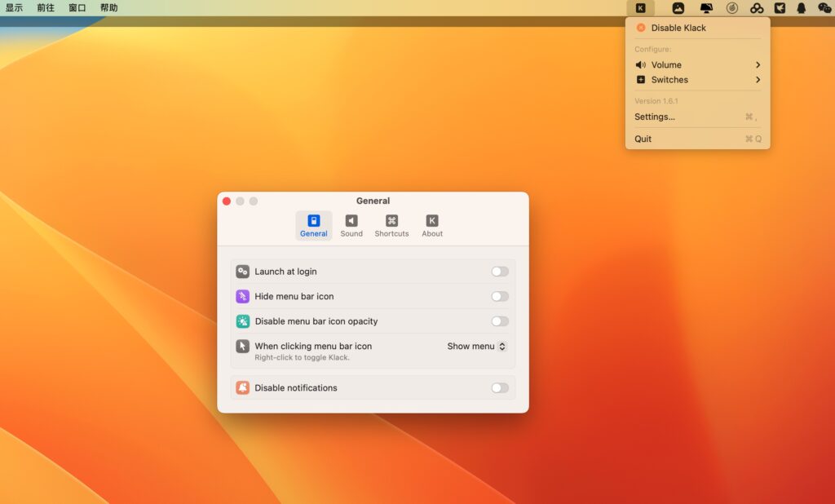Open the 帮助 menu

tap(109, 7)
